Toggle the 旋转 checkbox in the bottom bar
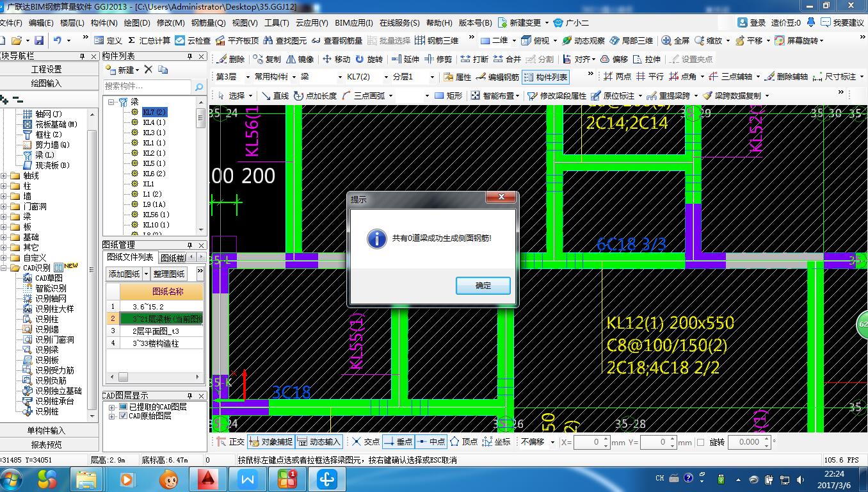The height and width of the screenshot is (492, 868). pos(700,442)
